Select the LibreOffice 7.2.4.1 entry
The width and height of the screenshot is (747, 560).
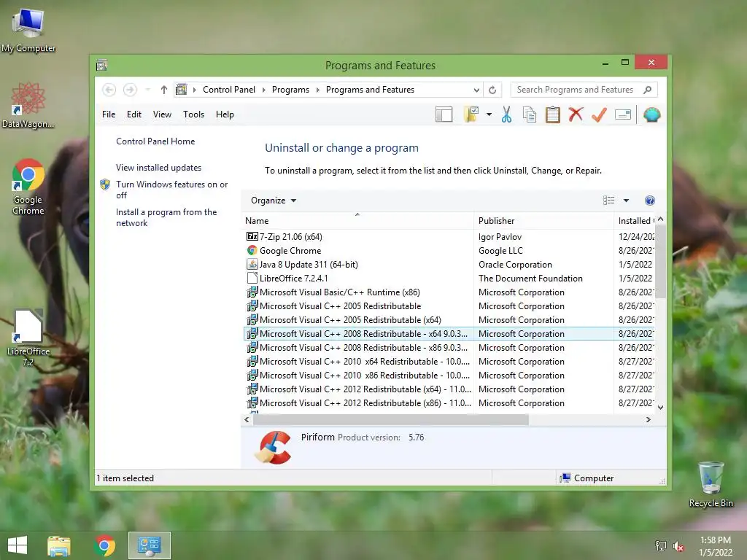(x=449, y=278)
